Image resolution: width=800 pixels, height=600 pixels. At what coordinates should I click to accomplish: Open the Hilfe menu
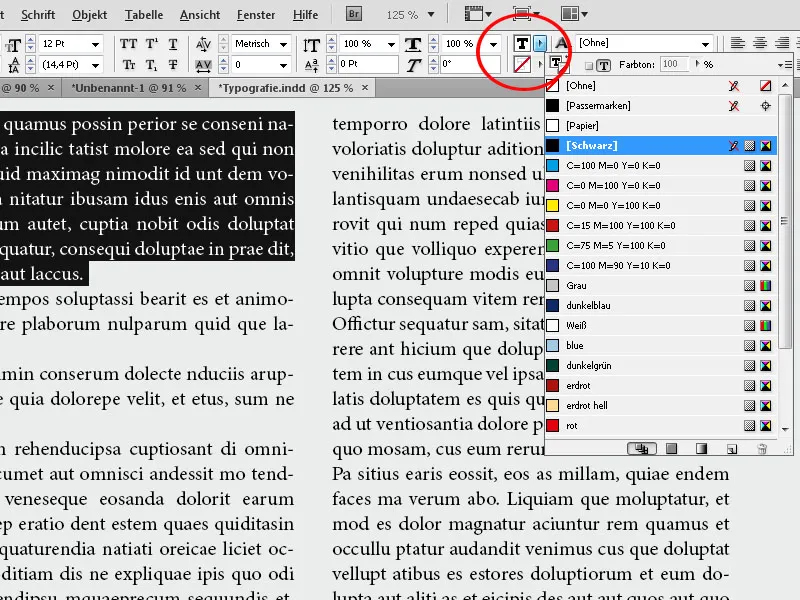[306, 15]
